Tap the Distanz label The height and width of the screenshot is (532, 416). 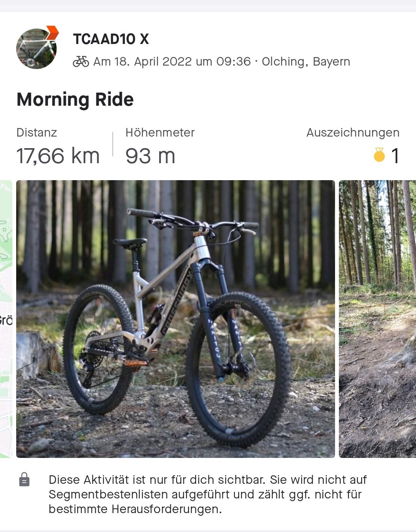37,133
